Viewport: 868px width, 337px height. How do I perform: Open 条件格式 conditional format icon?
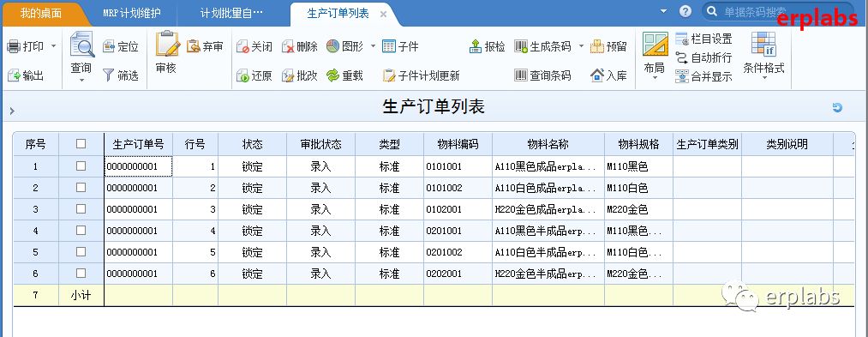pos(763,45)
